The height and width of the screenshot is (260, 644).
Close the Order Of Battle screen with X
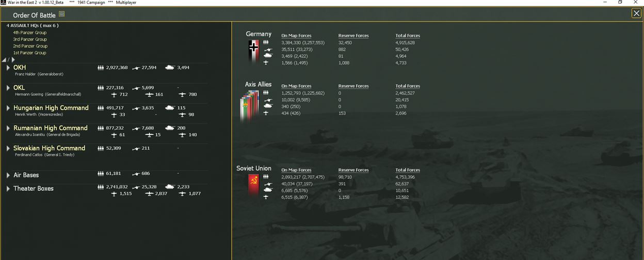point(636,13)
